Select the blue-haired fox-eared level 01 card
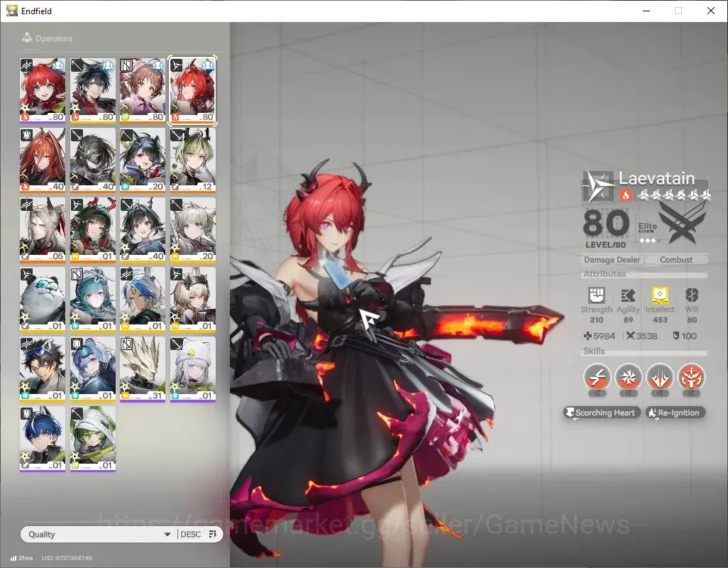 [x=43, y=438]
